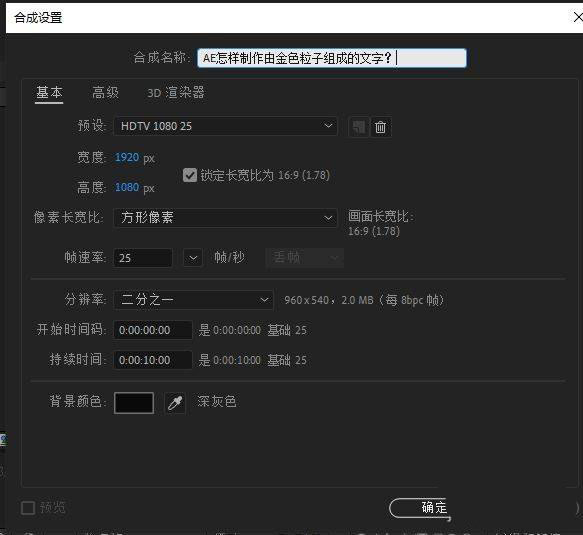Switch to the 基本 tab
This screenshot has height=535, width=583.
pos(49,93)
